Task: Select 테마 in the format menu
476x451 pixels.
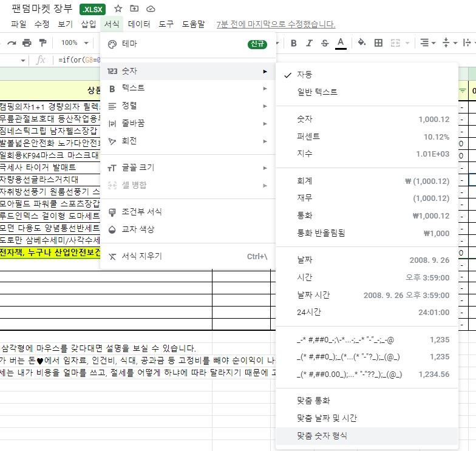Action: coord(188,44)
